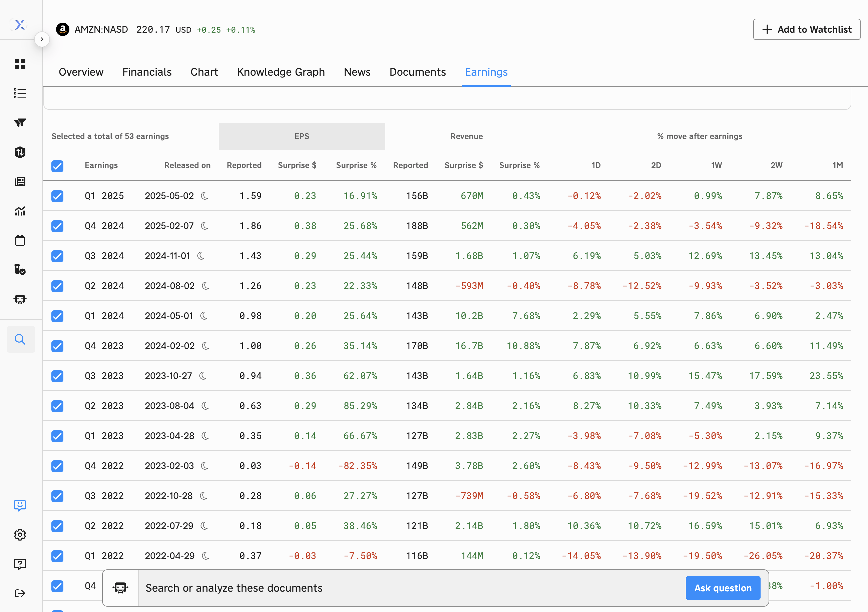Viewport: 868px width, 612px height.
Task: Click release date 2023-02-03
Action: pyautogui.click(x=169, y=466)
